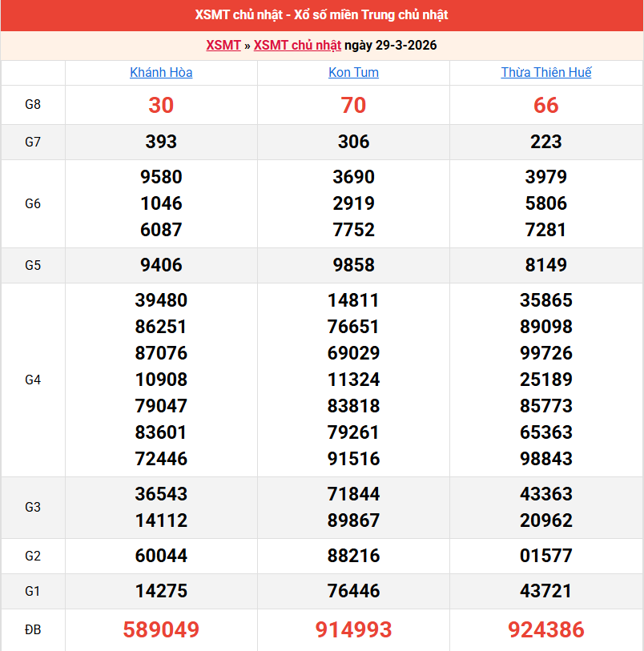This screenshot has width=644, height=651.
Task: Click Thừa Thiên Huế G5 number 8149
Action: [547, 265]
